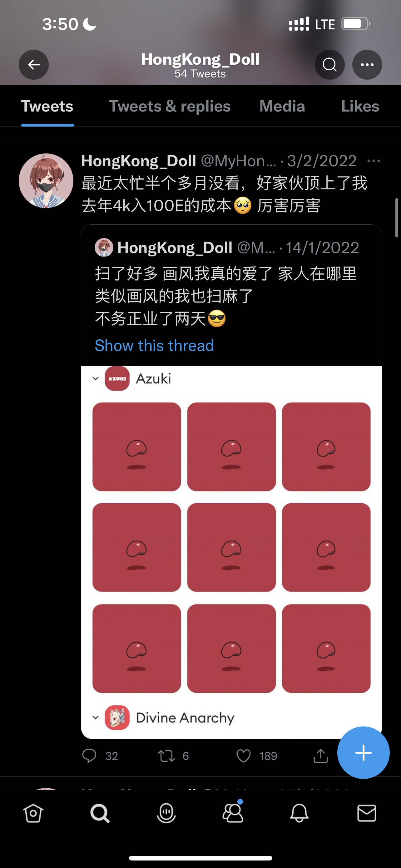Viewport: 401px width, 868px height.
Task: Open tweet options next to 3/2/2022
Action: tap(374, 161)
